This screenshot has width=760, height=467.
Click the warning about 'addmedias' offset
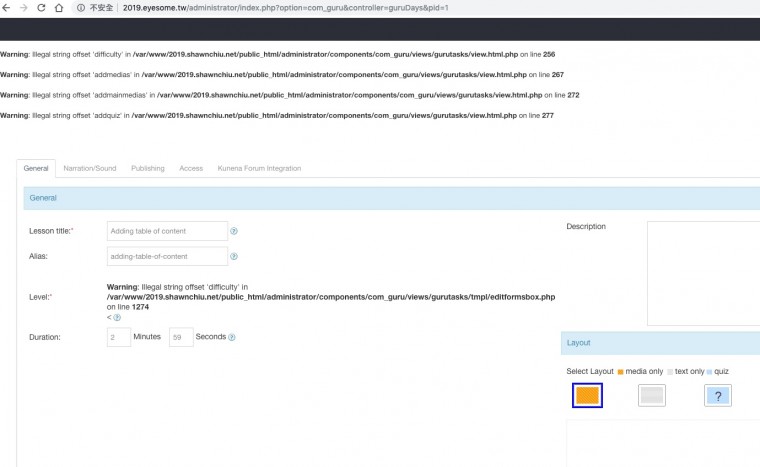tap(282, 75)
